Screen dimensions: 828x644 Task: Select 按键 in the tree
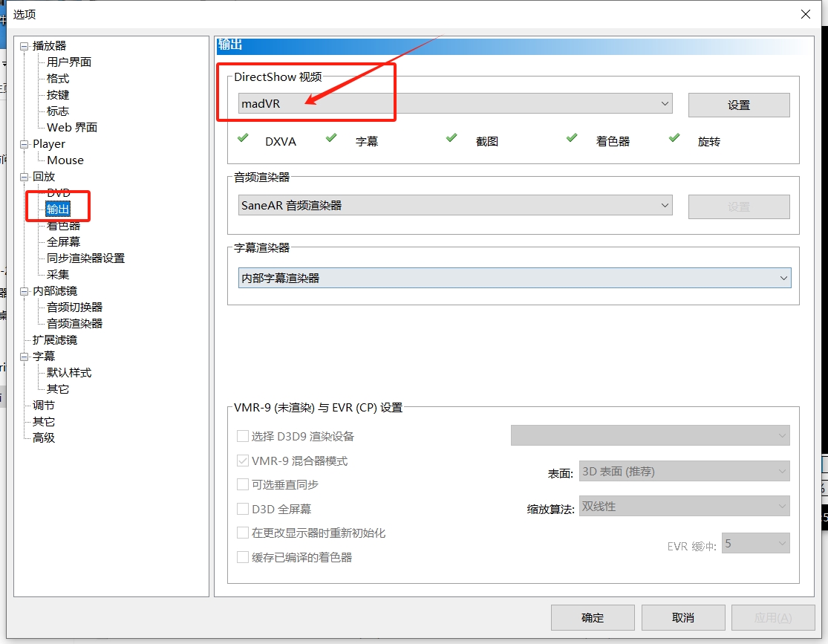(x=58, y=95)
